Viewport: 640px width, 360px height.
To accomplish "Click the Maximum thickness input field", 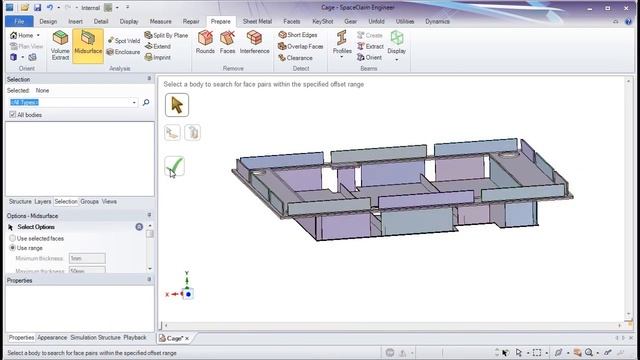I will click(87, 270).
